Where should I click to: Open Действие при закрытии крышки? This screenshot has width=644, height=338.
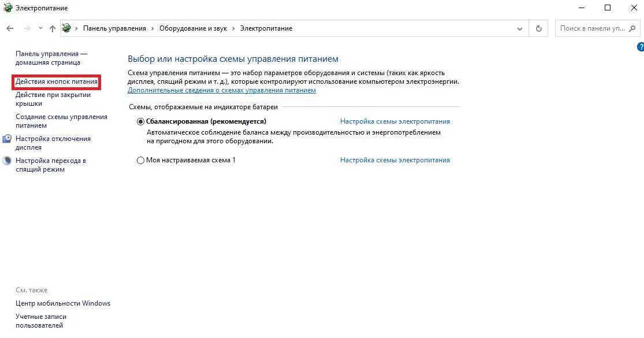(x=53, y=99)
